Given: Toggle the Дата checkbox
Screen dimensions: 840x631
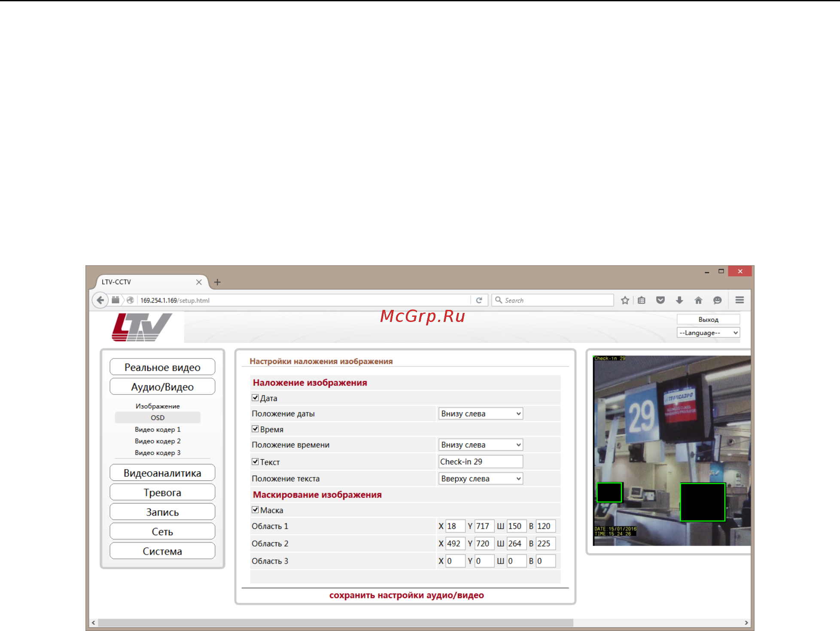Looking at the screenshot, I should click(x=255, y=398).
